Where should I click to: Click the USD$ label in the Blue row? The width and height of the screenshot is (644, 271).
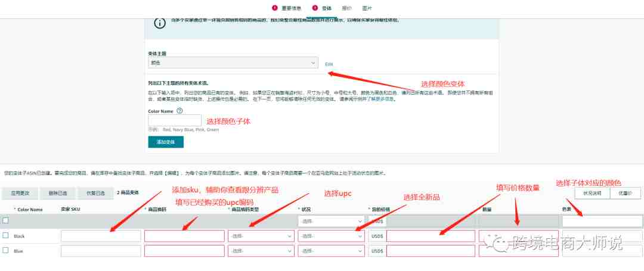[x=377, y=251]
